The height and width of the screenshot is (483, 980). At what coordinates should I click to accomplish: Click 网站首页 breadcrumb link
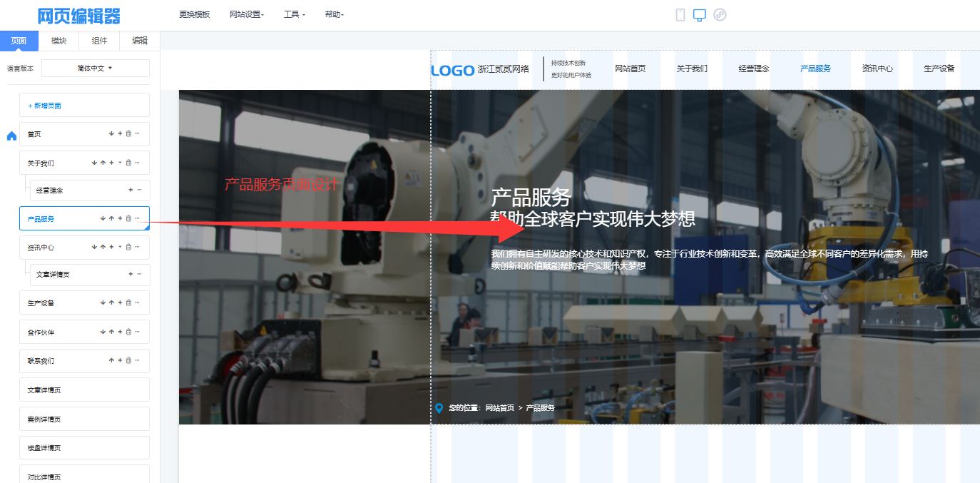click(x=500, y=408)
